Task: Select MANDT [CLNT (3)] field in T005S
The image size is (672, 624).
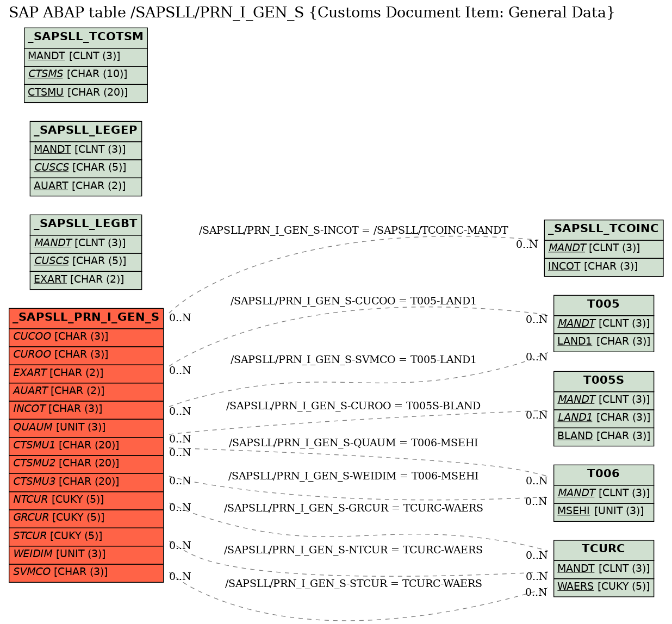Action: (x=603, y=401)
